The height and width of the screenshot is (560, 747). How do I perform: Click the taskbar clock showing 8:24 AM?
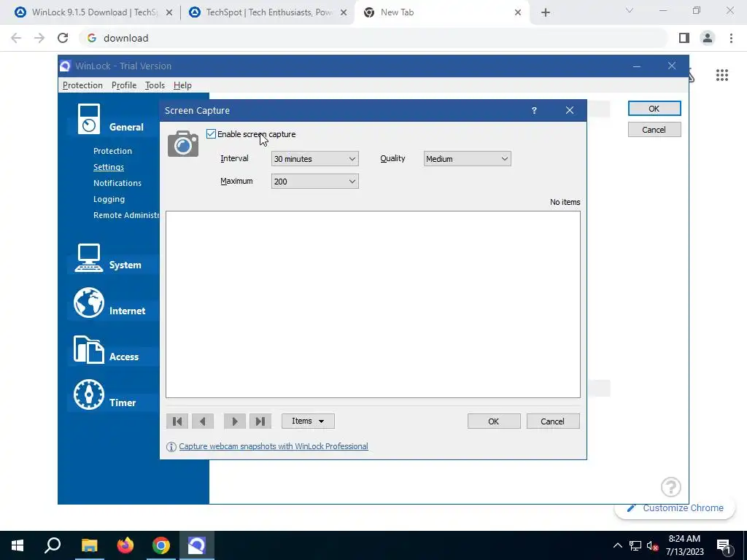pyautogui.click(x=684, y=545)
